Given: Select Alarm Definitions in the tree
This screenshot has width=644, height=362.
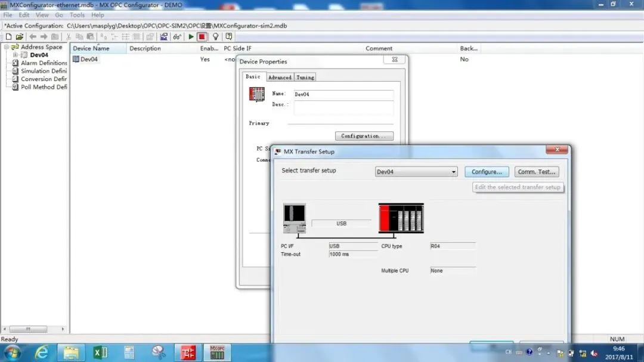Looking at the screenshot, I should click(44, 63).
